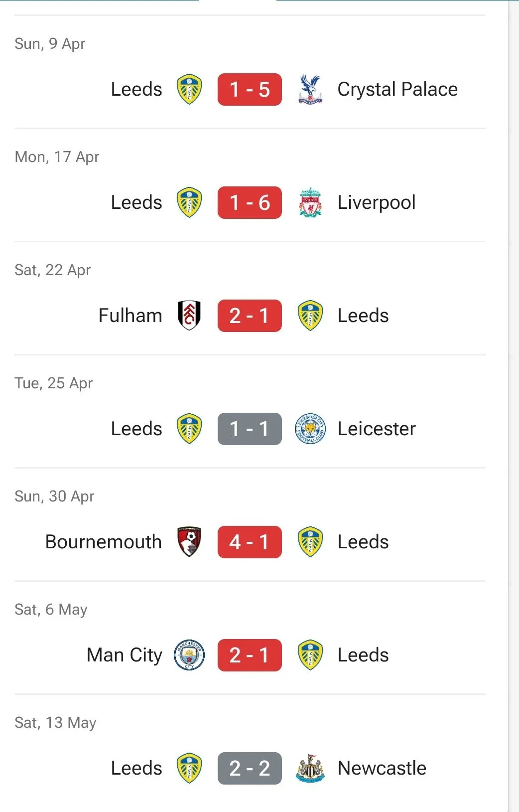Select the Crystal Palace team name
The height and width of the screenshot is (812, 519).
(397, 89)
